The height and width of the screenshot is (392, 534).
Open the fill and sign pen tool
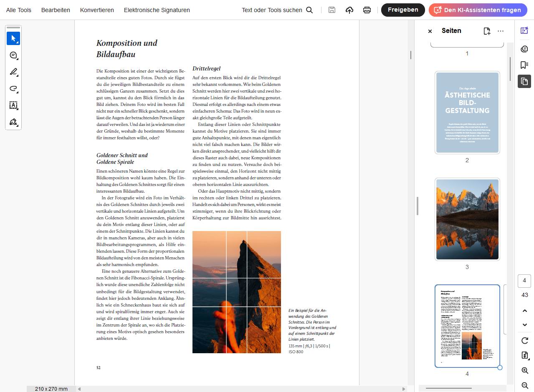coord(13,122)
